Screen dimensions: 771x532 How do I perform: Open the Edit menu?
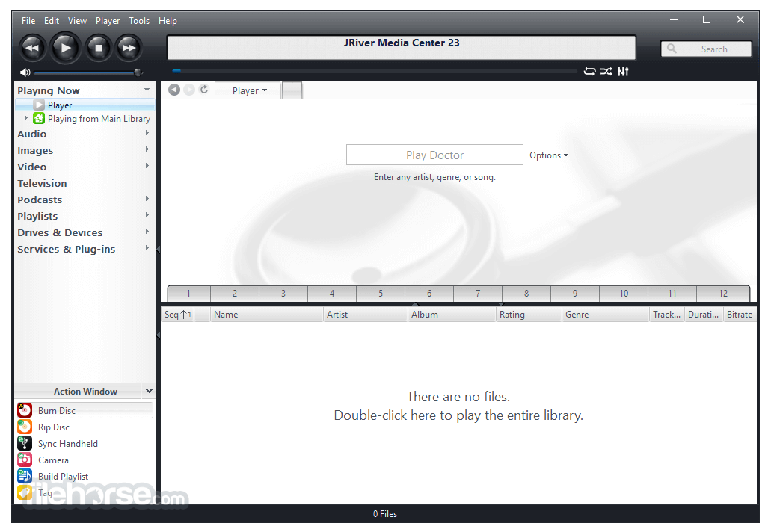[x=52, y=21]
